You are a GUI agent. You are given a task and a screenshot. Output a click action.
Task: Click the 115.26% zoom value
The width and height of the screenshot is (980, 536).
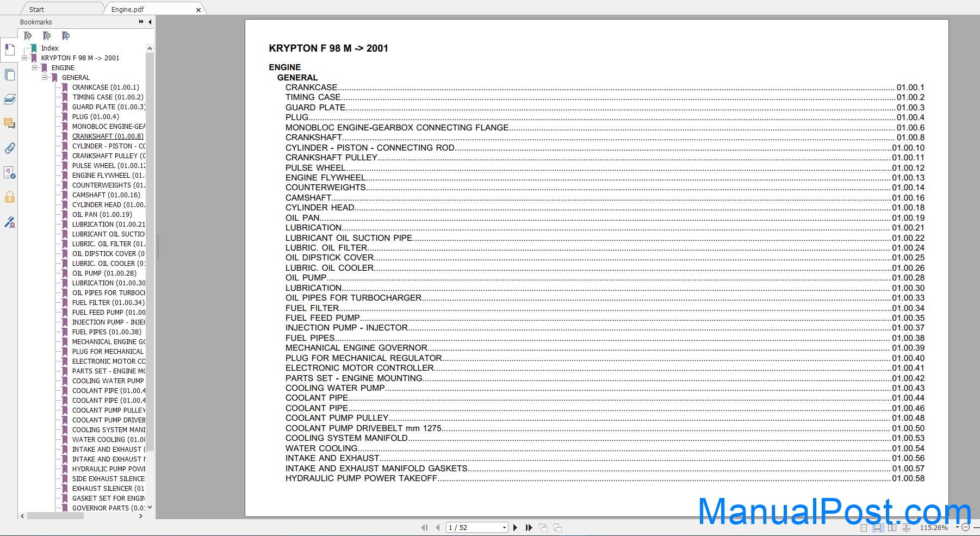933,527
